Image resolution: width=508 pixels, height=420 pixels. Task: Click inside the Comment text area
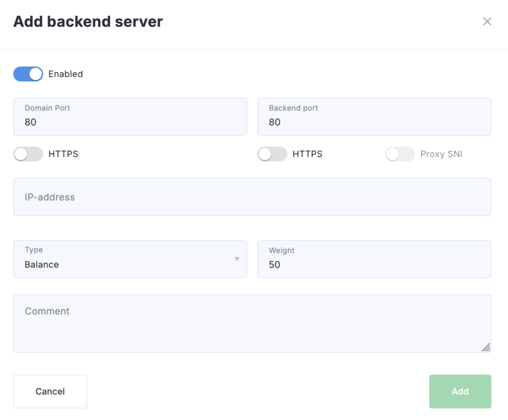[252, 324]
